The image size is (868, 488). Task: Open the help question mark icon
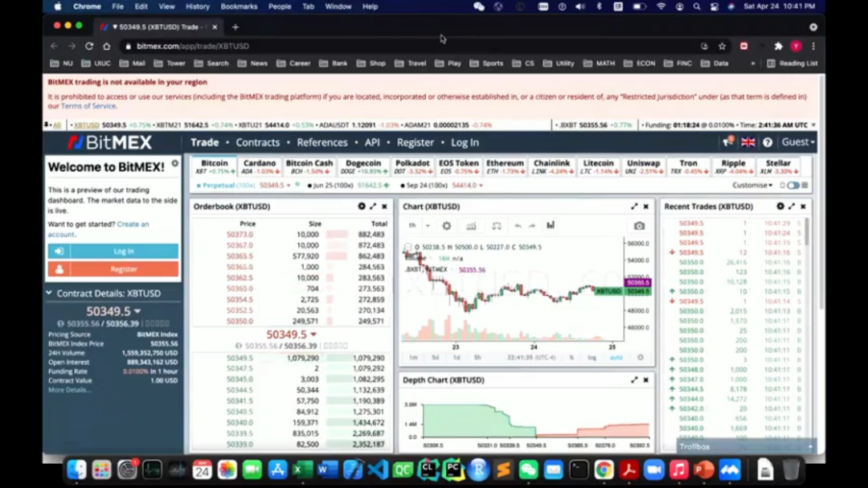[x=768, y=142]
